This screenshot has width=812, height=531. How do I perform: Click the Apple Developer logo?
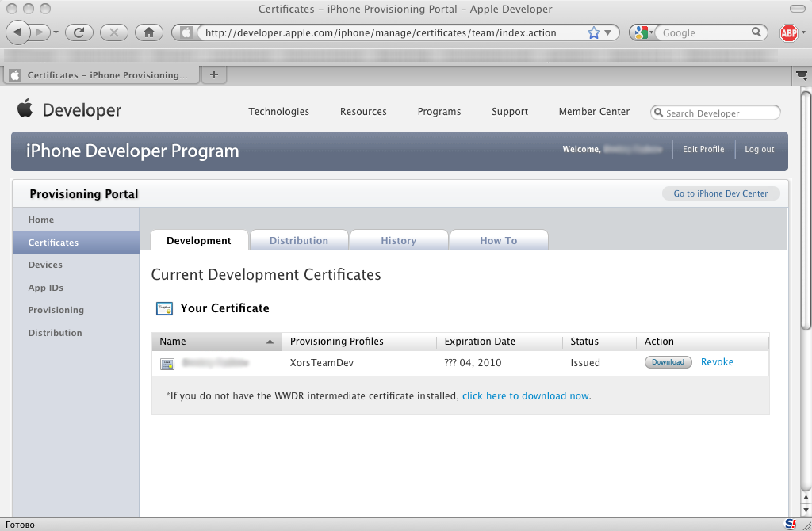click(x=69, y=109)
